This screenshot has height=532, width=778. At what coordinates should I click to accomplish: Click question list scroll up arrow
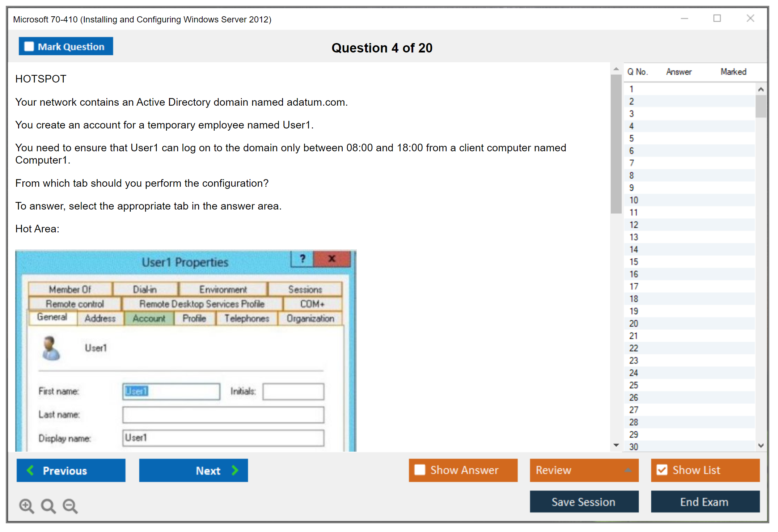pyautogui.click(x=761, y=89)
